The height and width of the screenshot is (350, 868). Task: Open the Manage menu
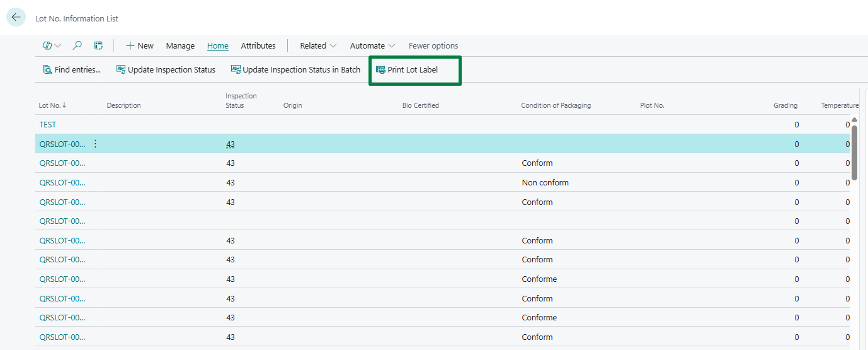tap(180, 45)
